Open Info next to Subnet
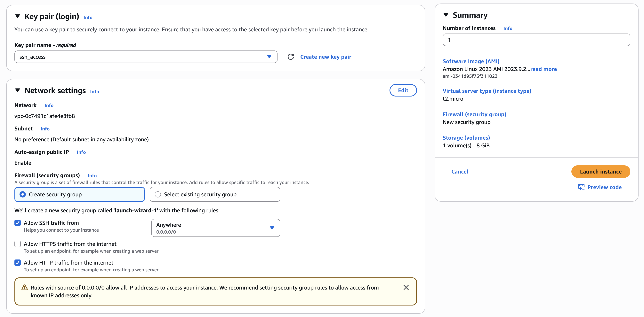The width and height of the screenshot is (644, 317). (45, 129)
